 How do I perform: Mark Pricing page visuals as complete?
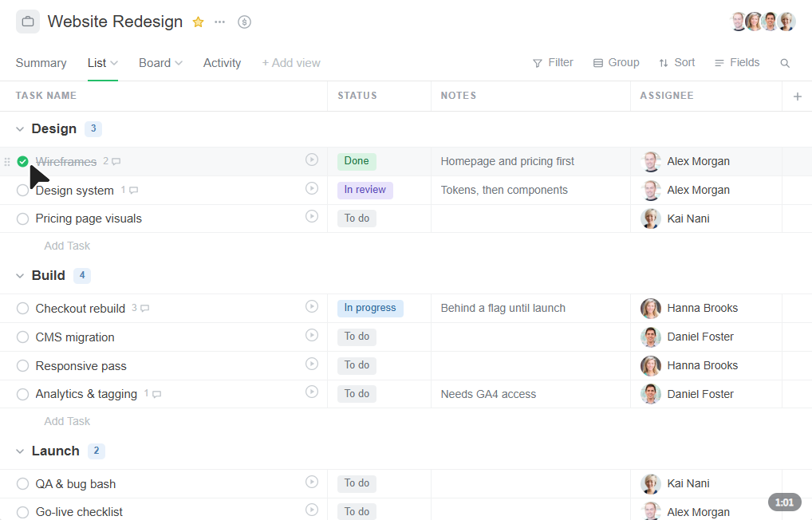[x=23, y=219]
